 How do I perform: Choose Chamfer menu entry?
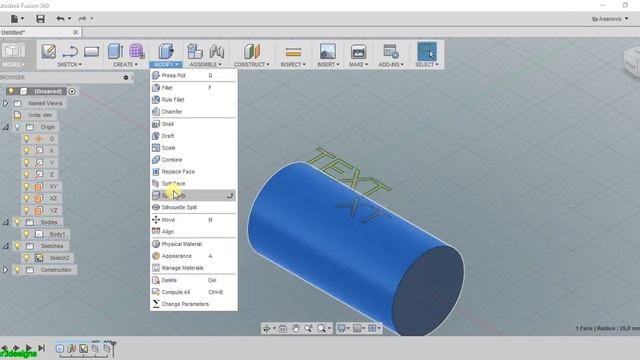click(x=193, y=111)
